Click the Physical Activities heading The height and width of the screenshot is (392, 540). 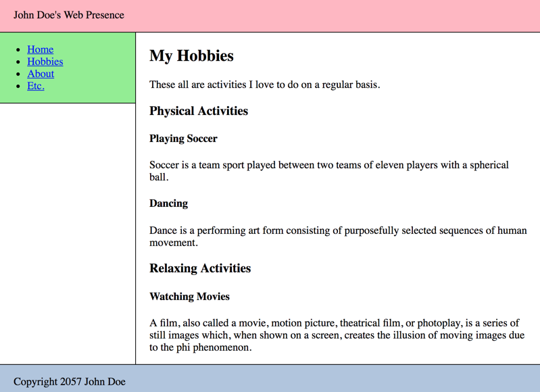pyautogui.click(x=199, y=111)
